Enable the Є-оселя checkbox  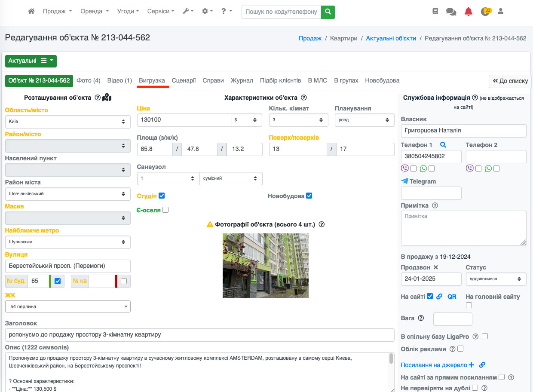pyautogui.click(x=165, y=210)
